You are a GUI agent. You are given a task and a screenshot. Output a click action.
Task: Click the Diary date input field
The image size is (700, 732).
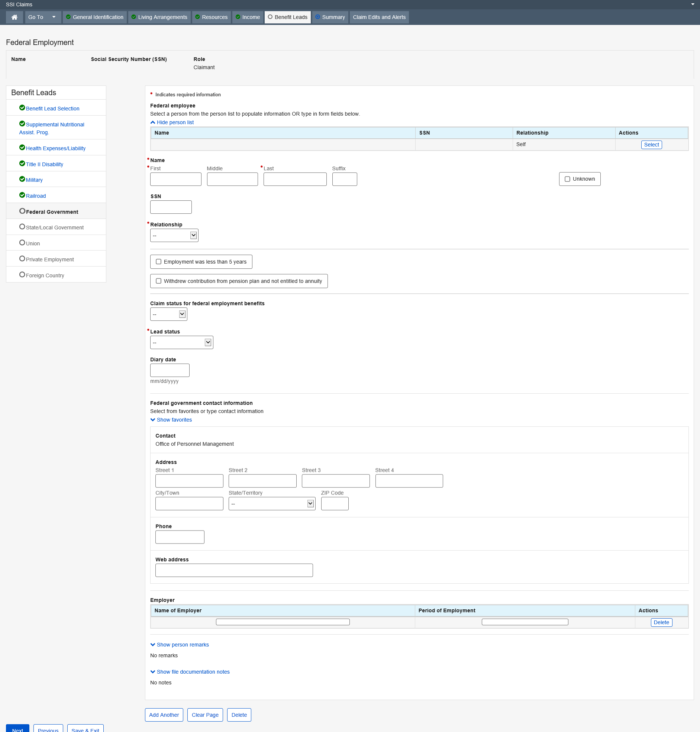pos(170,371)
